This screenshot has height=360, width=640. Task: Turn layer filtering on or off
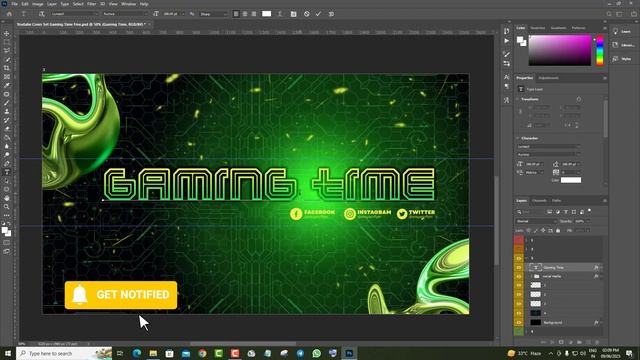tap(589, 211)
